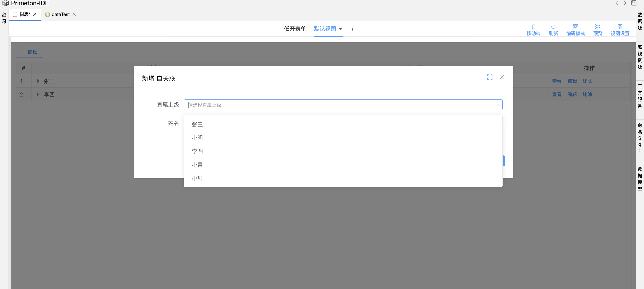Expand the 李四 tree row
This screenshot has width=644, height=289.
click(38, 95)
